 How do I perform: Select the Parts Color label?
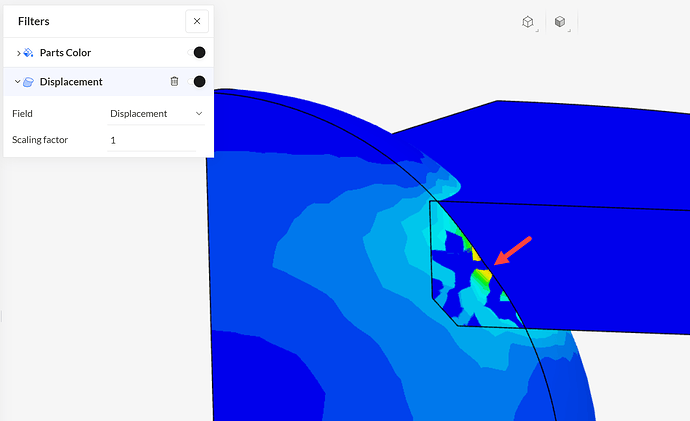[x=65, y=52]
